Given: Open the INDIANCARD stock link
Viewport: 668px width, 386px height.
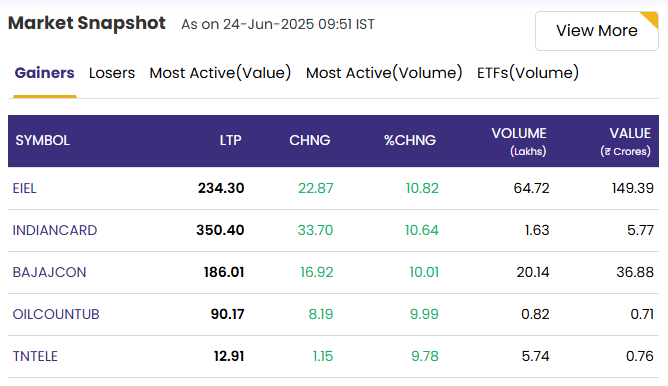Looking at the screenshot, I should (x=55, y=230).
